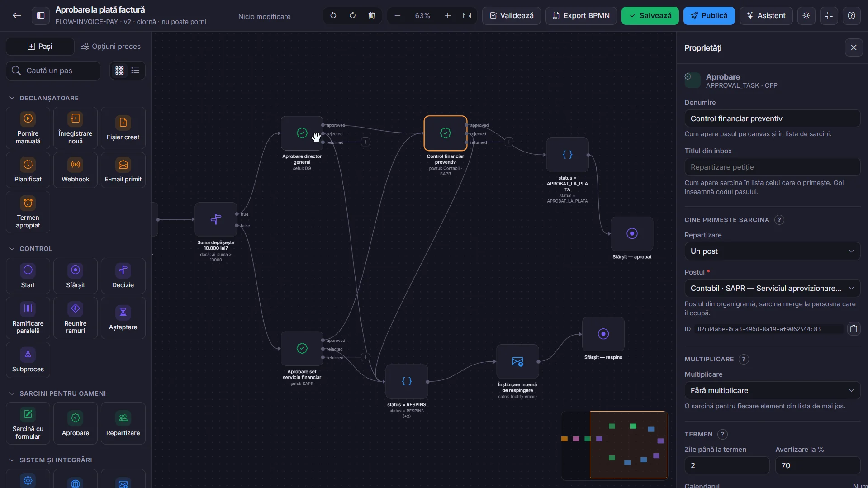
Task: Open the help question-mark icon in toolbar
Action: click(852, 15)
